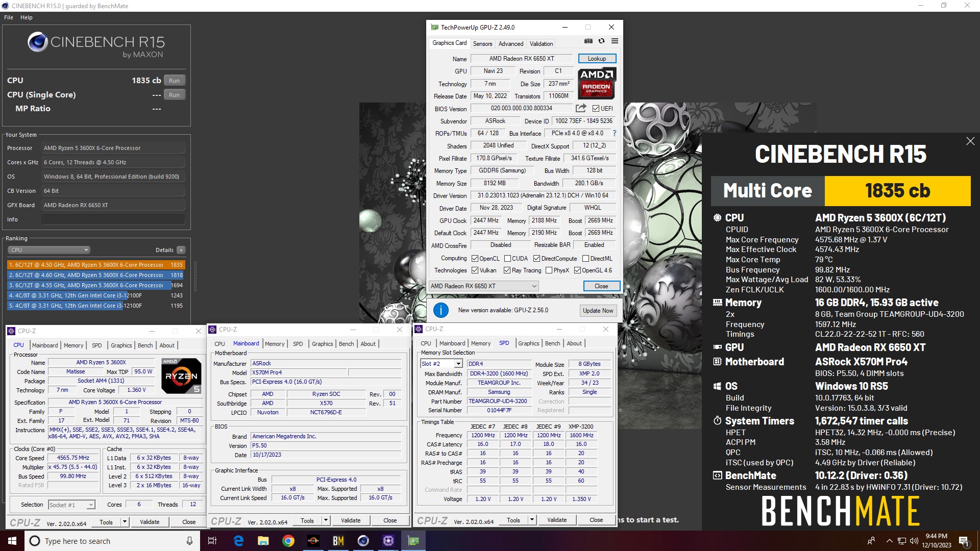The height and width of the screenshot is (551, 980).
Task: Toggle the DirectCompute checkbox
Action: tap(536, 259)
